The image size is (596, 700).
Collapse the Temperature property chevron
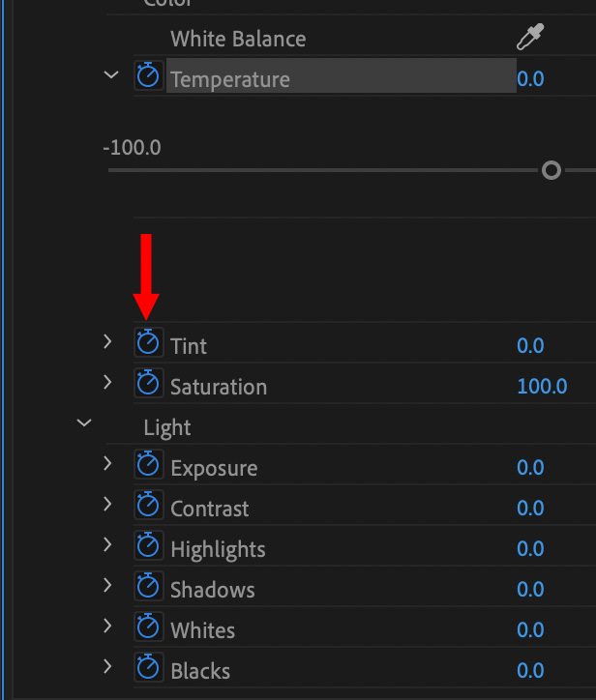[x=111, y=76]
